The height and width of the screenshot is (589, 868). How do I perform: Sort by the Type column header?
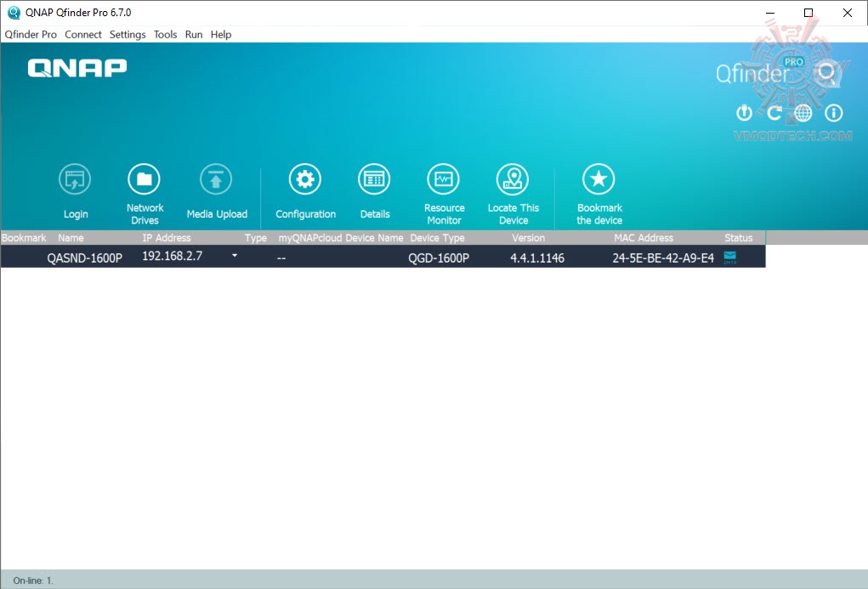pos(256,238)
